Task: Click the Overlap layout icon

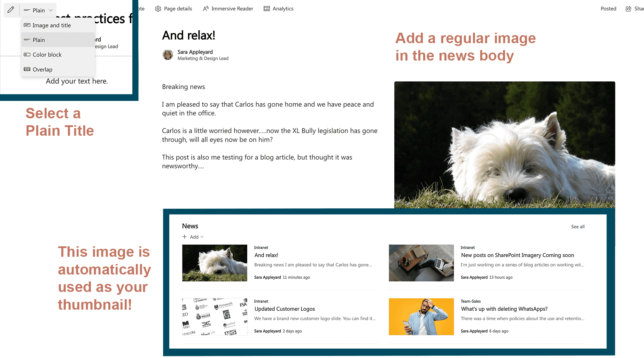Action: [x=27, y=69]
